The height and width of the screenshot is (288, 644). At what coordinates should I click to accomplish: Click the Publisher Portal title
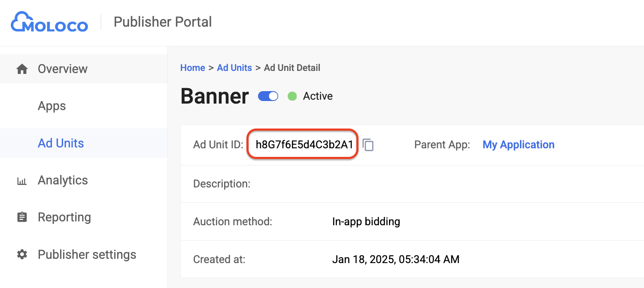162,22
